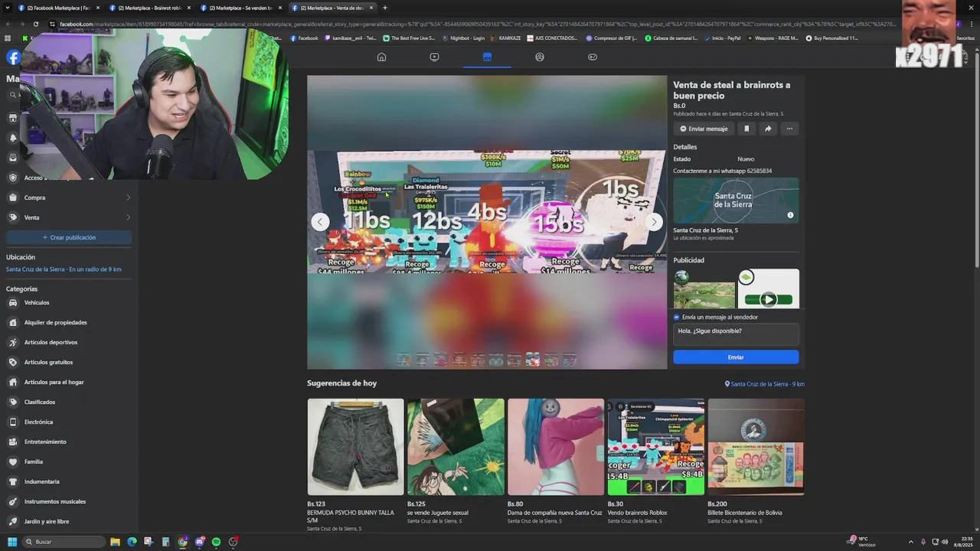The width and height of the screenshot is (980, 551).
Task: Click the message field '¿Sigue disponible?'
Action: tap(736, 334)
